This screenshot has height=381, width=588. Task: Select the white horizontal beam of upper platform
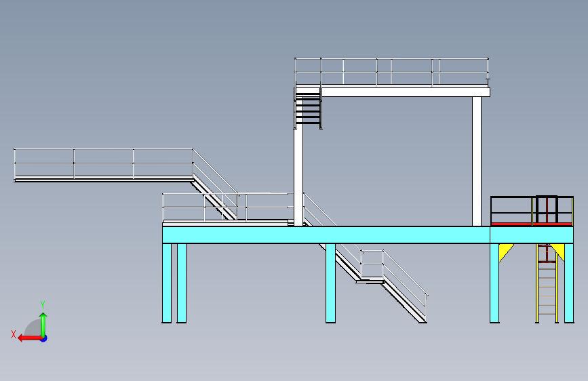[406, 92]
